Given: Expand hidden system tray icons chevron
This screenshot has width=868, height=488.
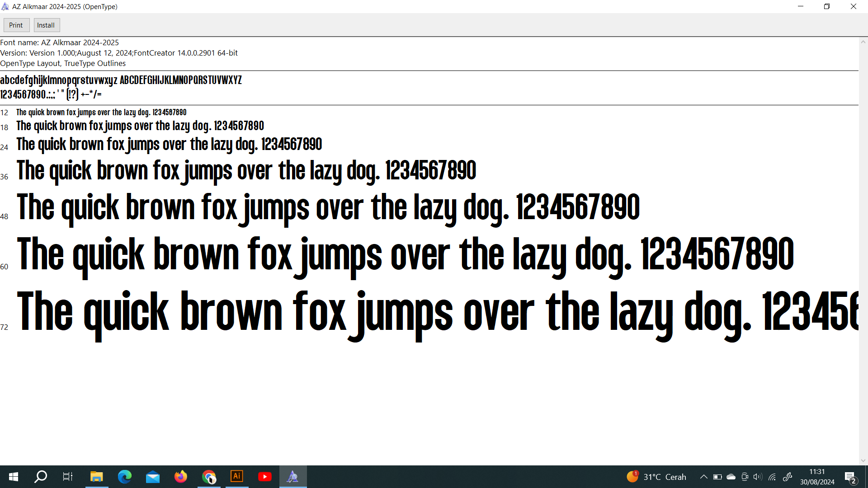Looking at the screenshot, I should coord(703,477).
